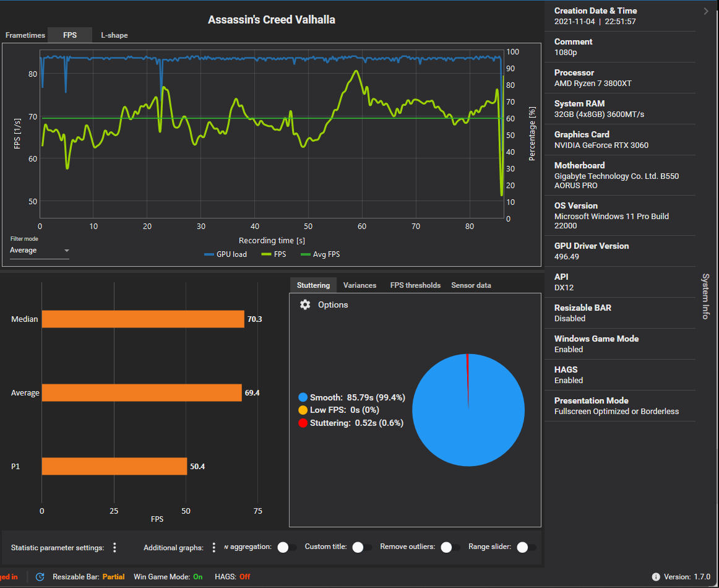This screenshot has width=719, height=588.
Task: Click the AMD Ryzen 7 3800XT text
Action: click(592, 84)
